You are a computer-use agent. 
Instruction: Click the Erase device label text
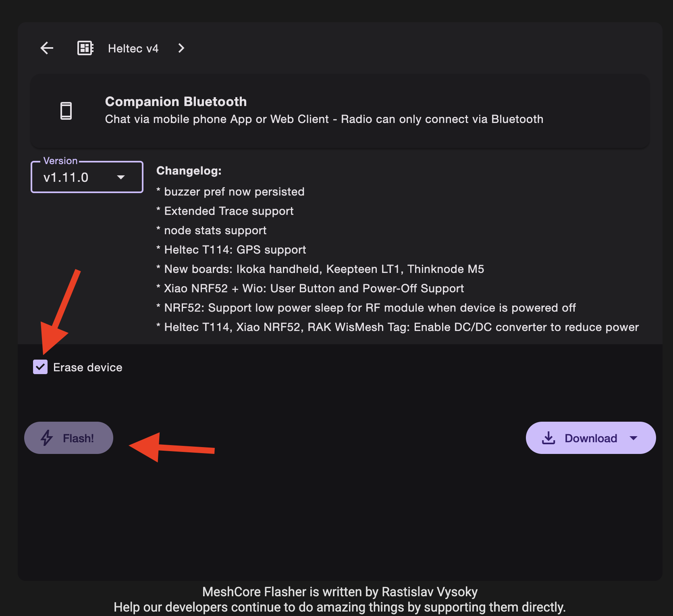coord(87,367)
